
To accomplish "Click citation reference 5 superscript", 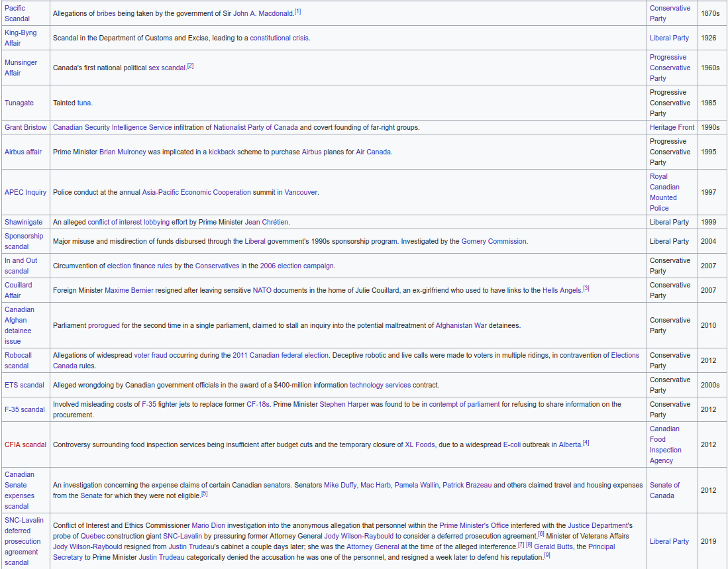I will point(205,494).
